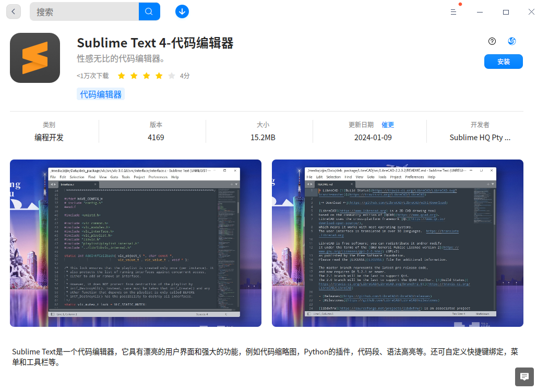Open the feedback chat icon
Screen dimensions: 537x392
point(524,377)
